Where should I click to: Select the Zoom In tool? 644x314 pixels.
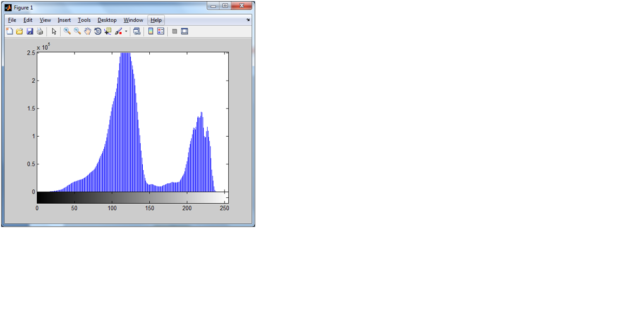[67, 31]
